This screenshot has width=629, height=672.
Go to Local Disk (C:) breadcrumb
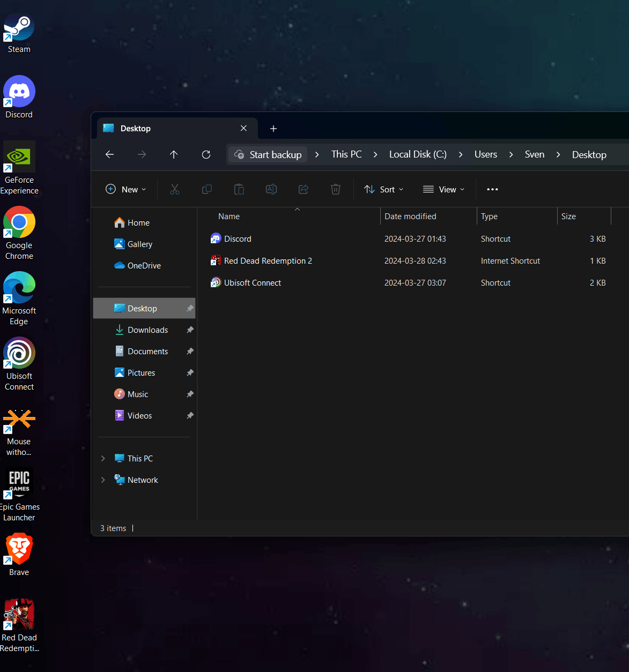418,154
